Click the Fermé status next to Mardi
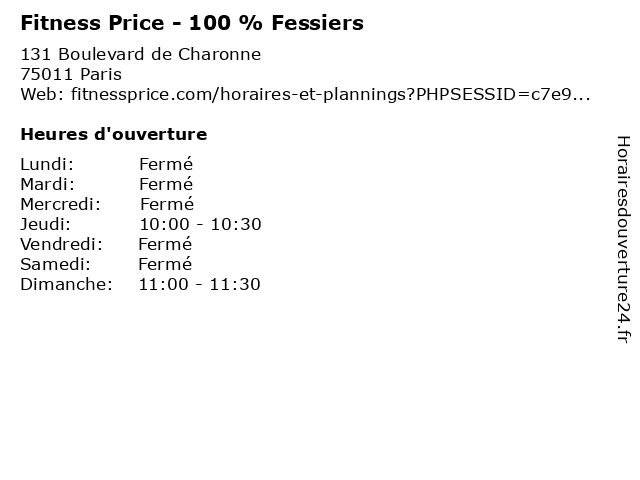Viewport: 640px width, 480px height. click(x=166, y=184)
